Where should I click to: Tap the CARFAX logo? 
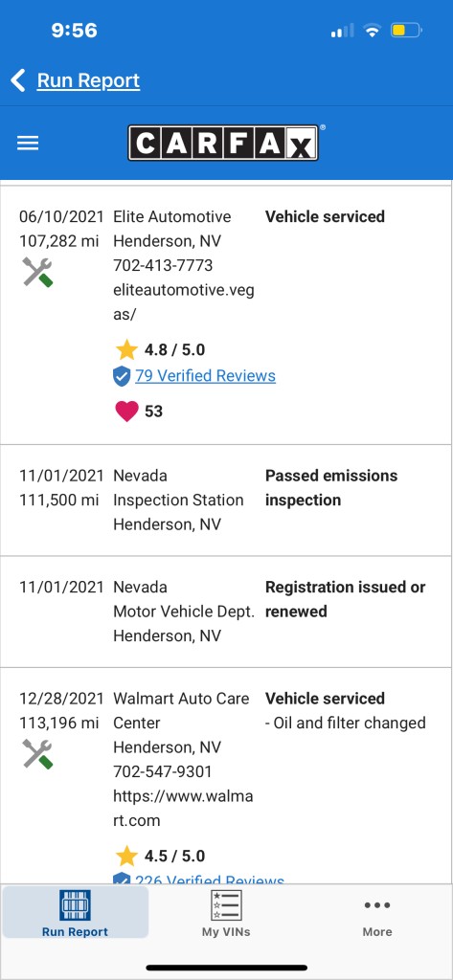tap(223, 144)
